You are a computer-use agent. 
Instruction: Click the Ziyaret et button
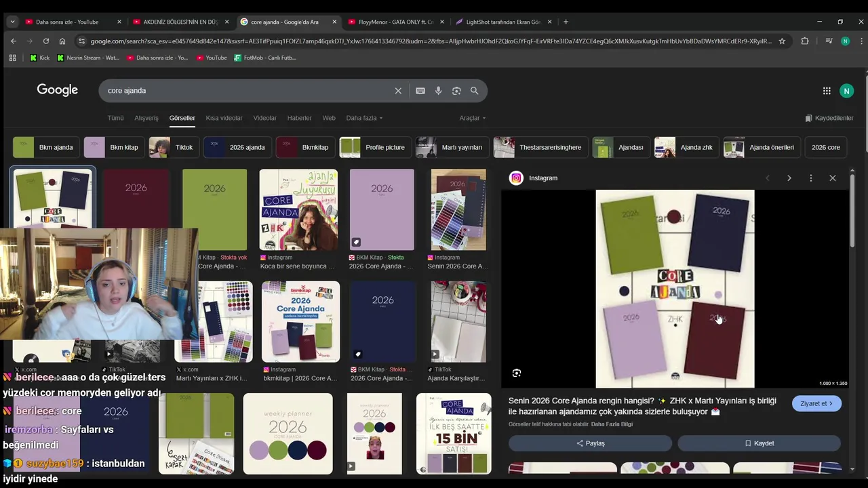click(816, 403)
